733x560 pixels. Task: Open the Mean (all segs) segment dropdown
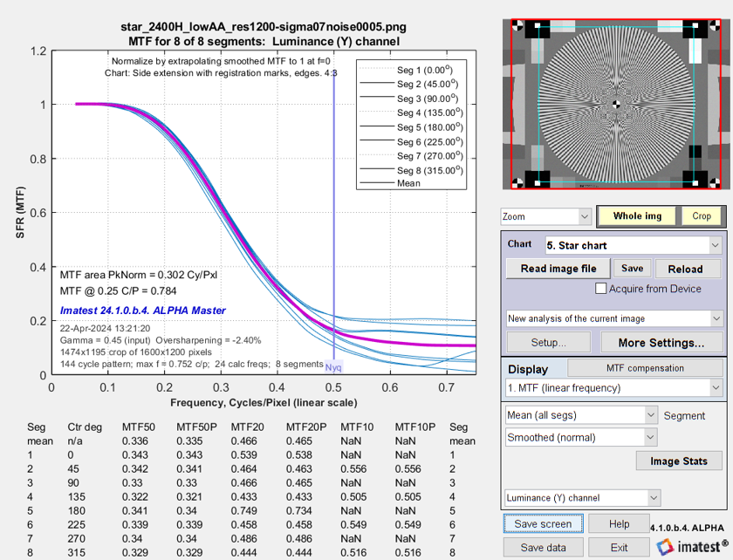581,415
